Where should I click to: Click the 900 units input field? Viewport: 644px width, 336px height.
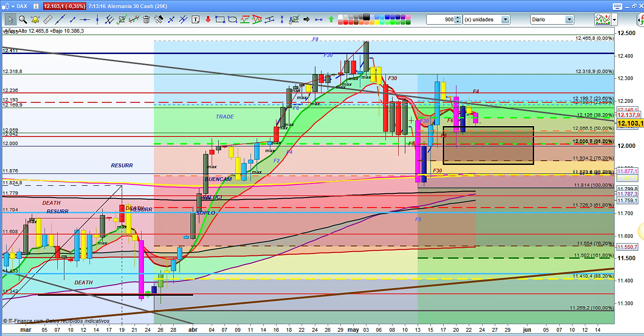(439, 19)
